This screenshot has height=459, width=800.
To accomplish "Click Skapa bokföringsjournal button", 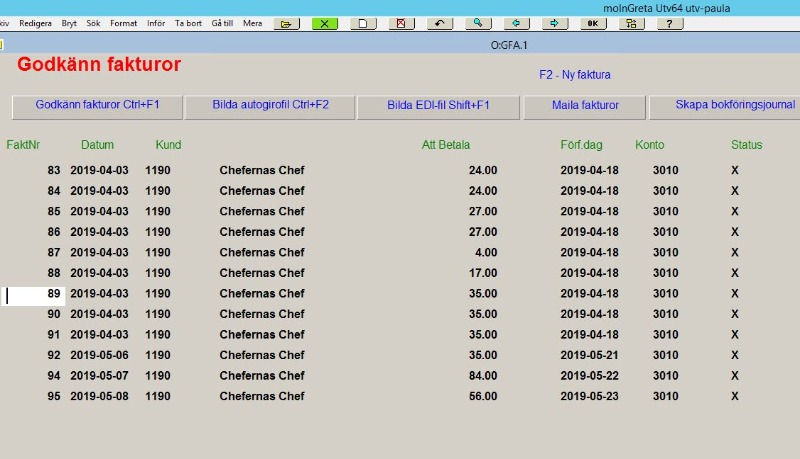I will pos(725,107).
